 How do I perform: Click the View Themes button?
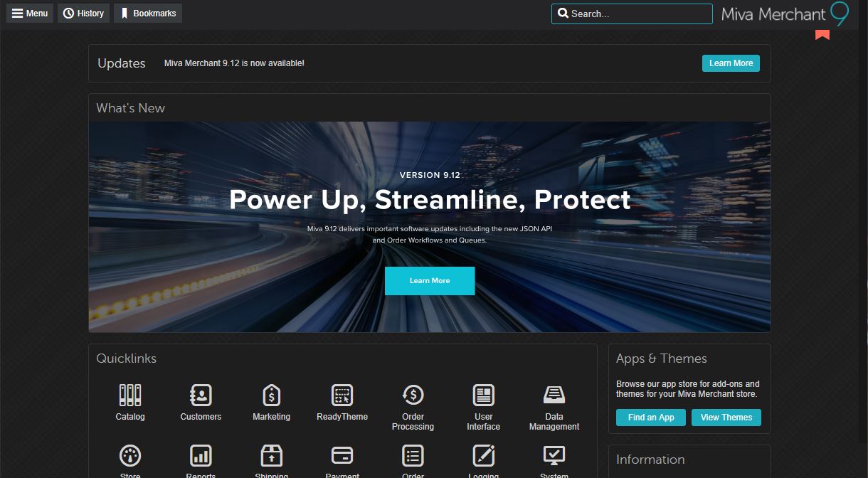click(x=726, y=418)
